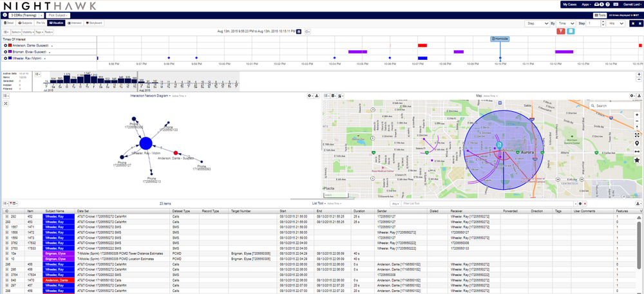The width and height of the screenshot is (644, 294).
Task: Open the Apps menu
Action: click(x=587, y=5)
